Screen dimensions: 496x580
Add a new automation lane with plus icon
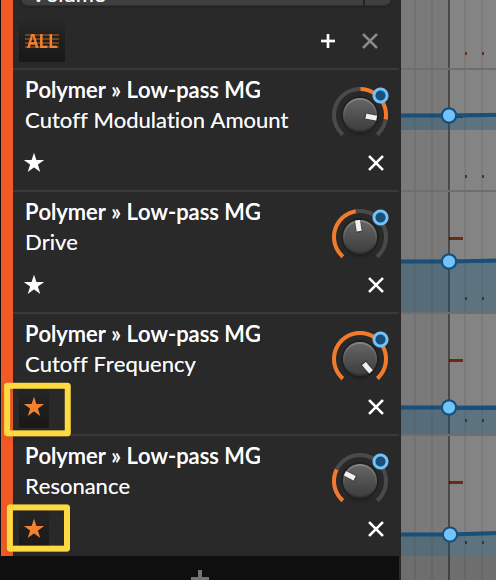pos(328,41)
